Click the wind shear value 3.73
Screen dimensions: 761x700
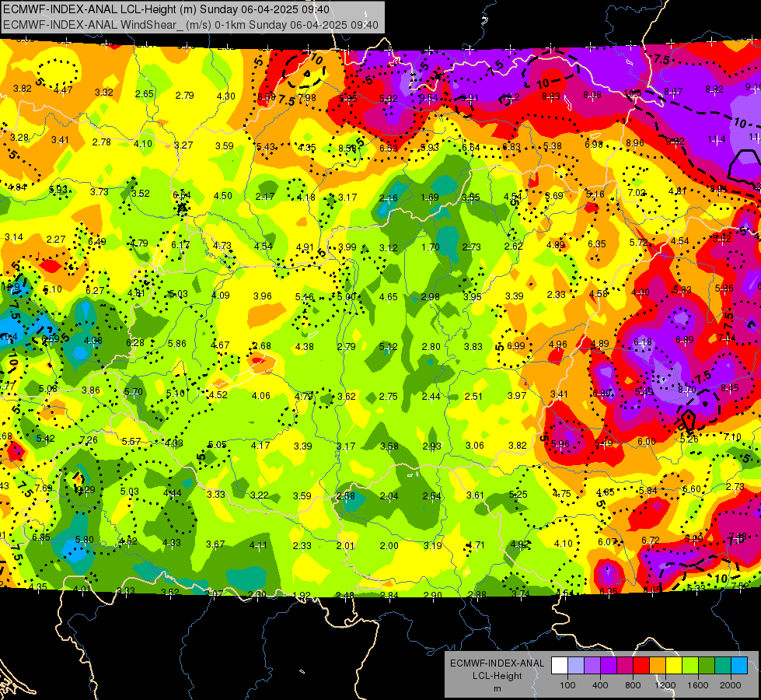[99, 192]
